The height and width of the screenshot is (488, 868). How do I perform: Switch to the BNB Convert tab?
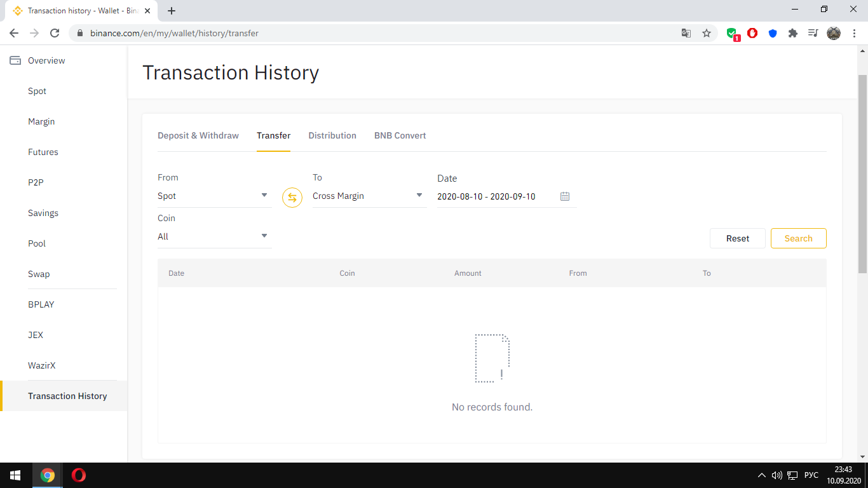pos(400,135)
